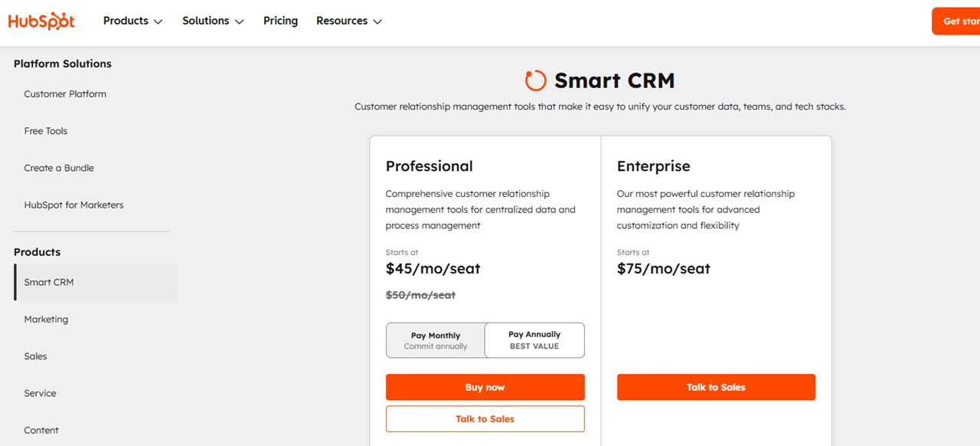Open HubSpot for Marketers
The image size is (980, 446).
73,205
